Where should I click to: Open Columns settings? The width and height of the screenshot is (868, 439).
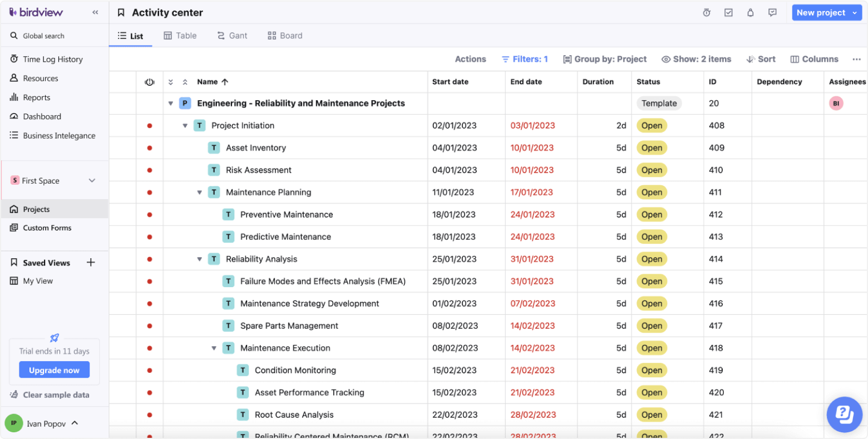click(814, 59)
